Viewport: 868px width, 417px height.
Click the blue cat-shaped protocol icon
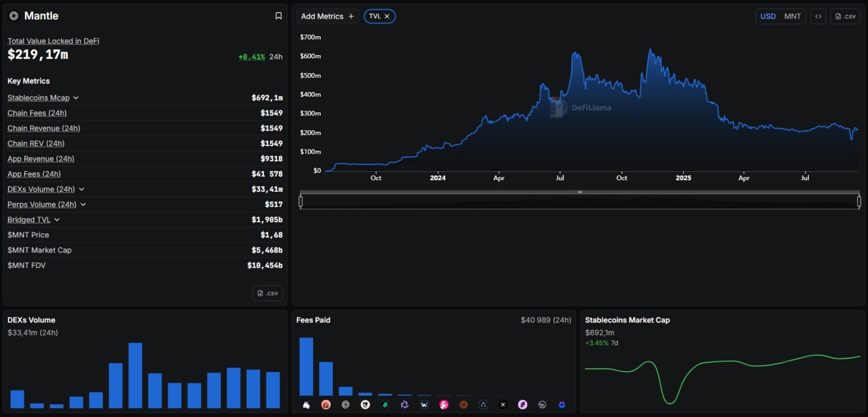pos(562,405)
